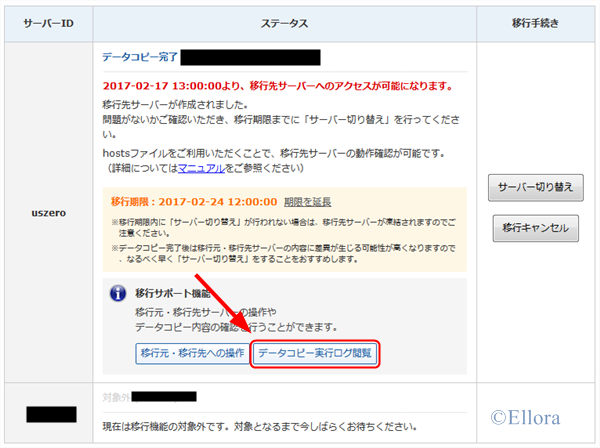This screenshot has width=600, height=448.
Task: Click the hostsファイル instruction line
Action: pos(274,153)
